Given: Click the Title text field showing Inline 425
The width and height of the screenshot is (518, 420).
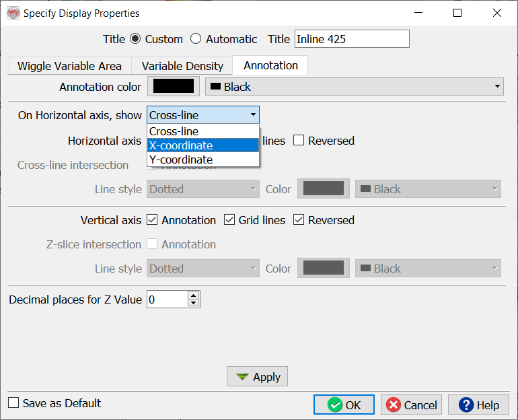Looking at the screenshot, I should [x=351, y=39].
